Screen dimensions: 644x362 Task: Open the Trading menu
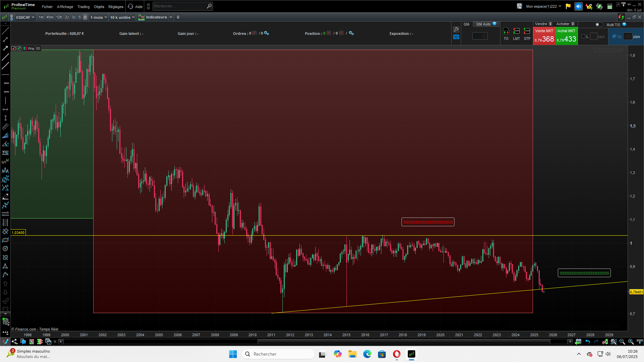83,7
